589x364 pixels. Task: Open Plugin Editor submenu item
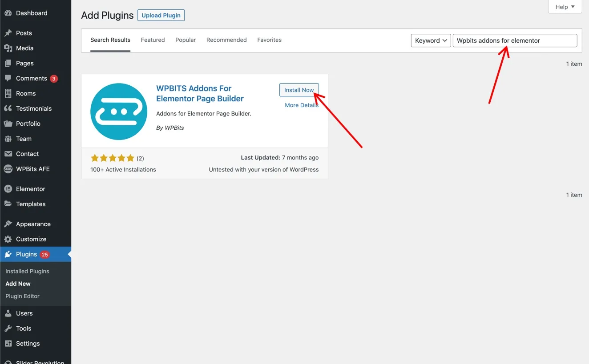click(x=22, y=296)
